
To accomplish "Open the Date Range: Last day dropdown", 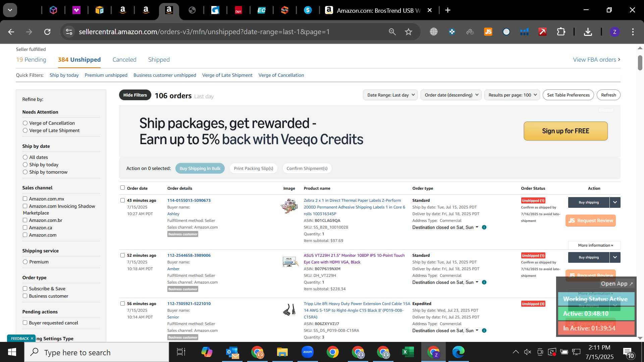I will (390, 95).
